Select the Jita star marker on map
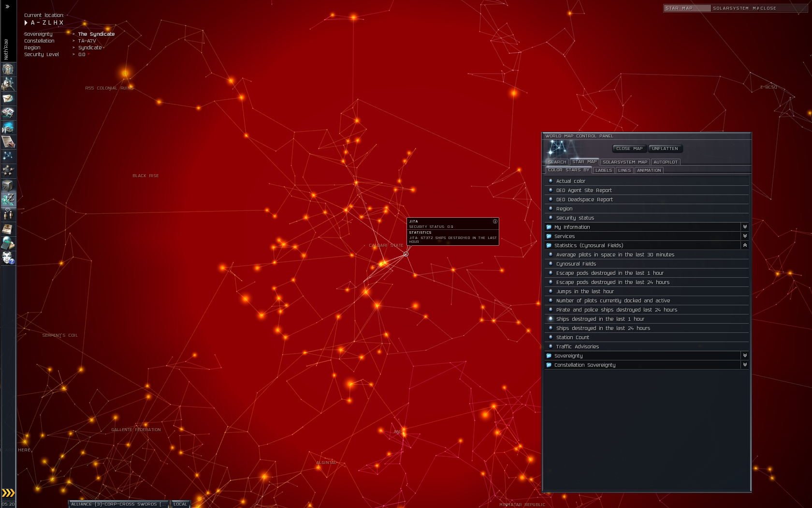 (x=406, y=254)
